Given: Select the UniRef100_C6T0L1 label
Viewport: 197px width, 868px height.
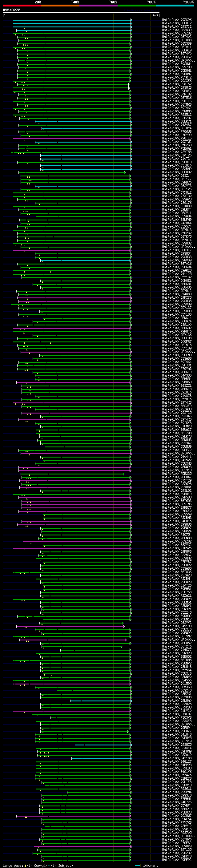Looking at the screenshot, I should (x=177, y=47).
